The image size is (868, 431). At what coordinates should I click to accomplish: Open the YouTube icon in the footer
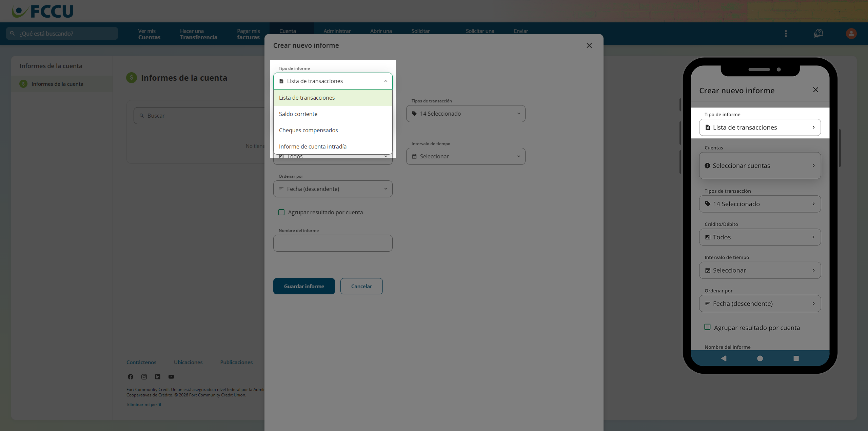(171, 377)
